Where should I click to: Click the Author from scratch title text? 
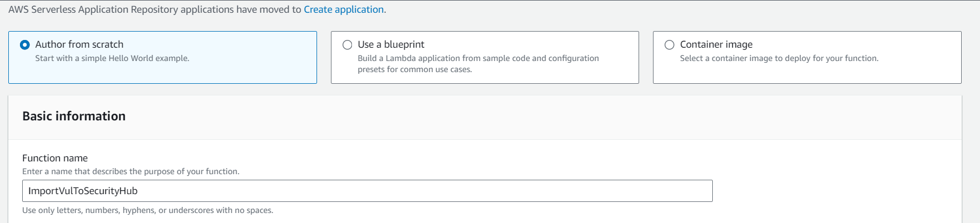(x=79, y=44)
